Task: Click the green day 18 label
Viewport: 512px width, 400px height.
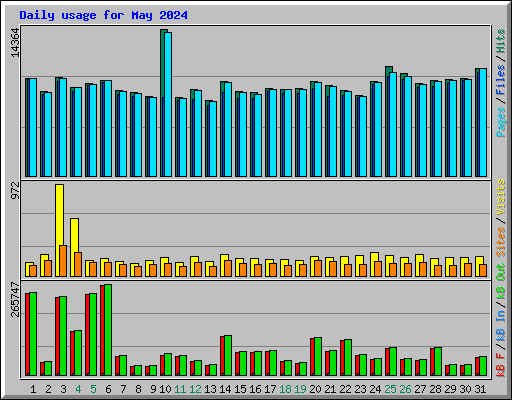Action: [x=285, y=389]
